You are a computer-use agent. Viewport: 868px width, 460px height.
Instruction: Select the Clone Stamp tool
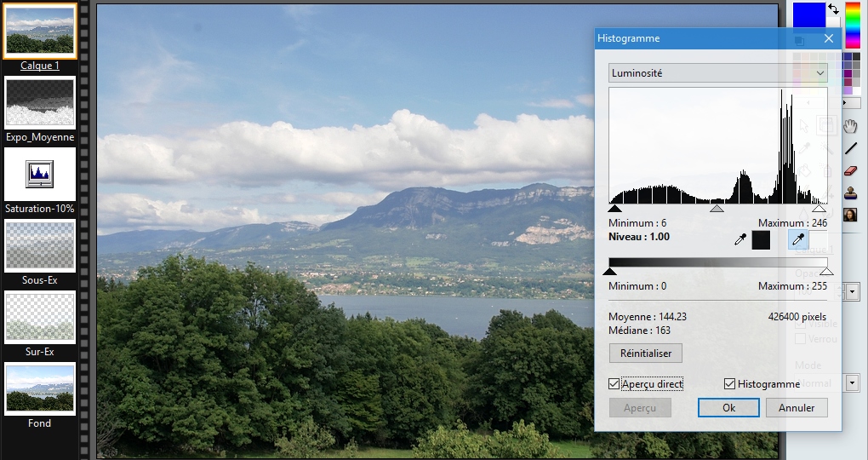coord(851,193)
